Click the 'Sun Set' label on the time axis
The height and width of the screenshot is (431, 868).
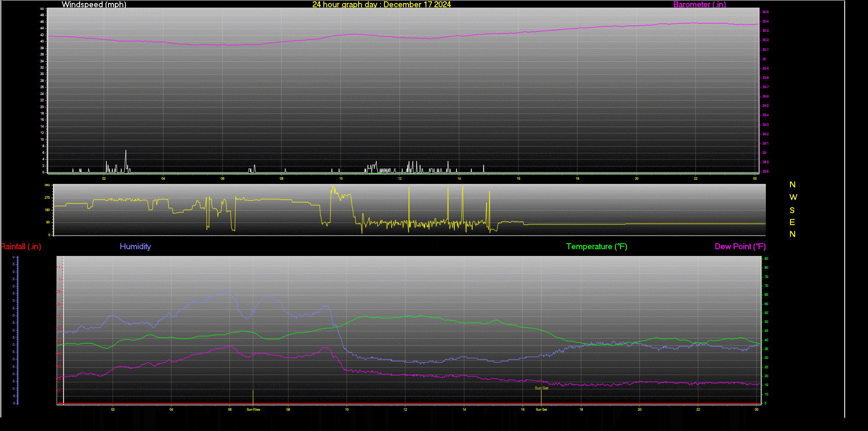coord(541,409)
